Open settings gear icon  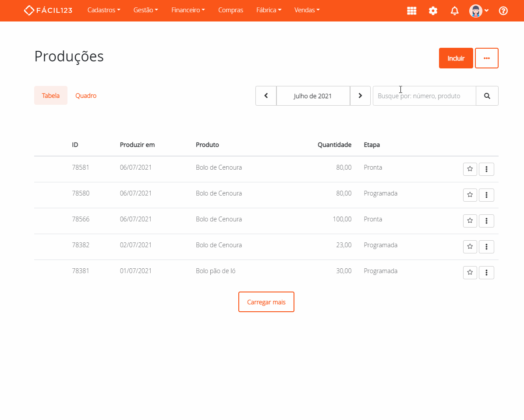point(433,11)
